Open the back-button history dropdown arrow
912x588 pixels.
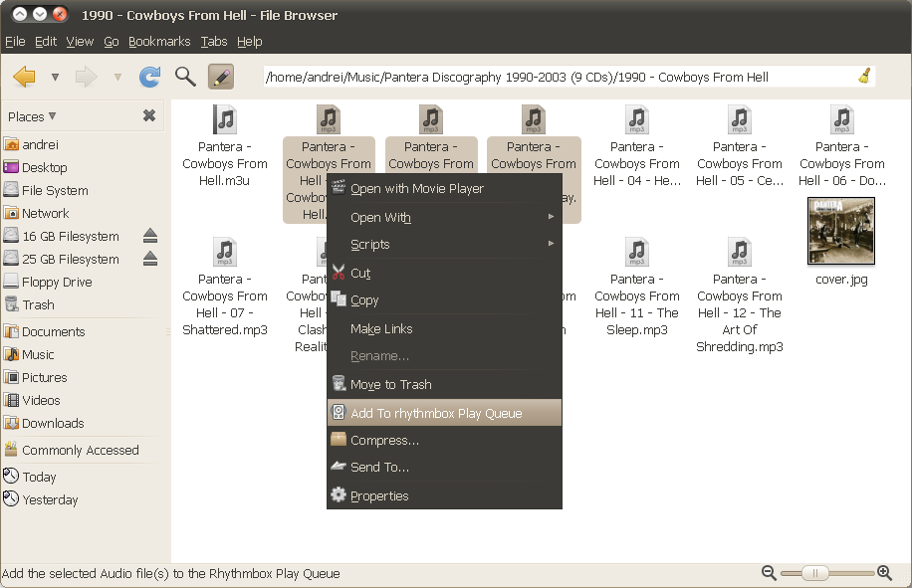click(55, 77)
